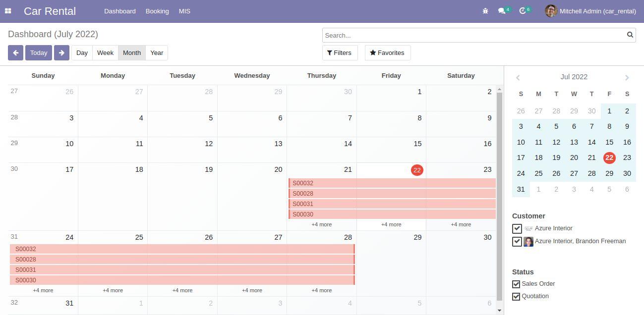Switch to Month view
The height and width of the screenshot is (315, 644).
(132, 53)
